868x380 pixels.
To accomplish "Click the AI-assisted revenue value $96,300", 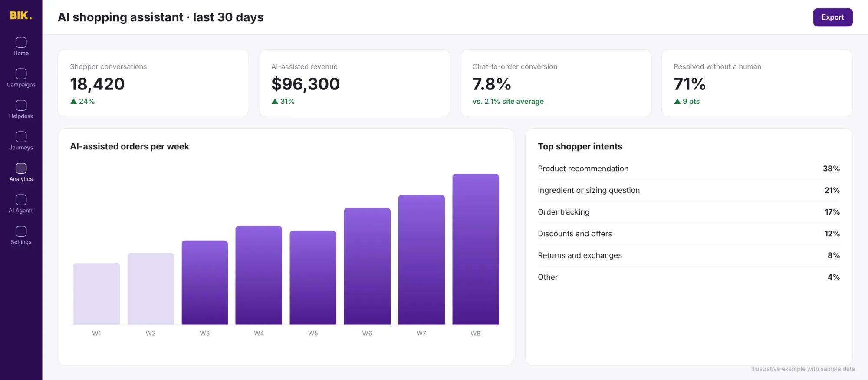I will pyautogui.click(x=306, y=84).
